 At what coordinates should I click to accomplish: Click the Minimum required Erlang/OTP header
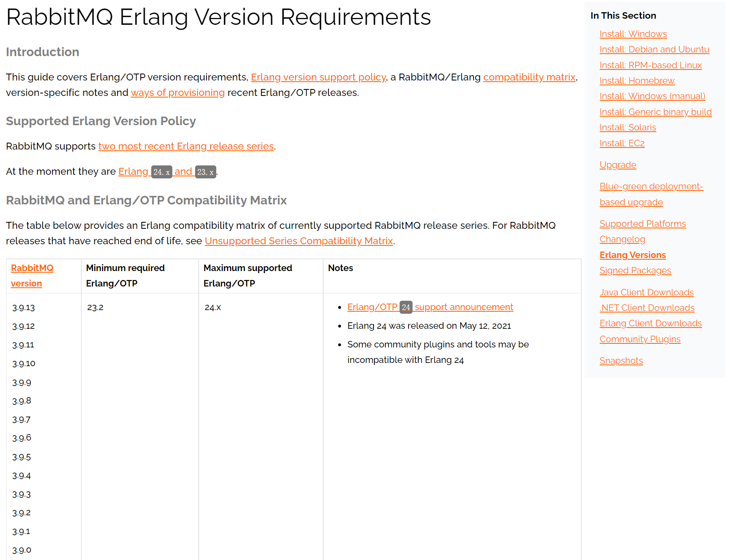[125, 276]
